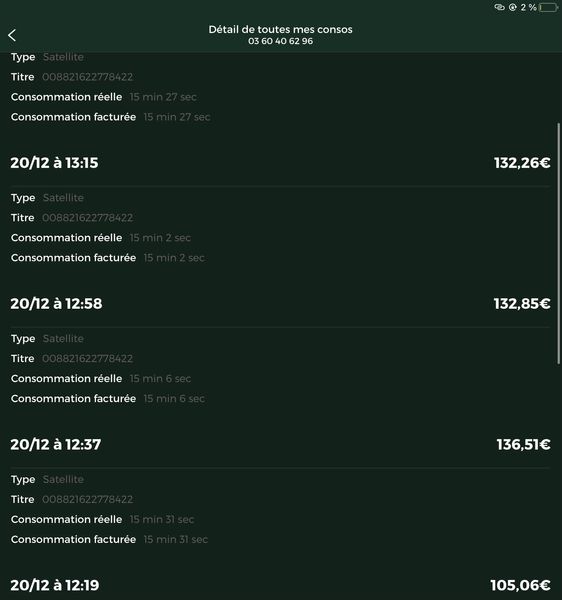This screenshot has height=600, width=562.
Task: Tap the back arrow icon
Action: point(12,35)
